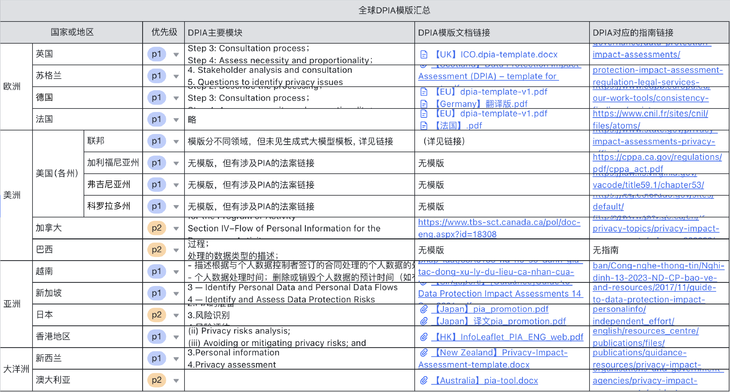The height and width of the screenshot is (392, 730).
Task: Open the priority dropdown arrow for 联邦
Action: [176, 142]
